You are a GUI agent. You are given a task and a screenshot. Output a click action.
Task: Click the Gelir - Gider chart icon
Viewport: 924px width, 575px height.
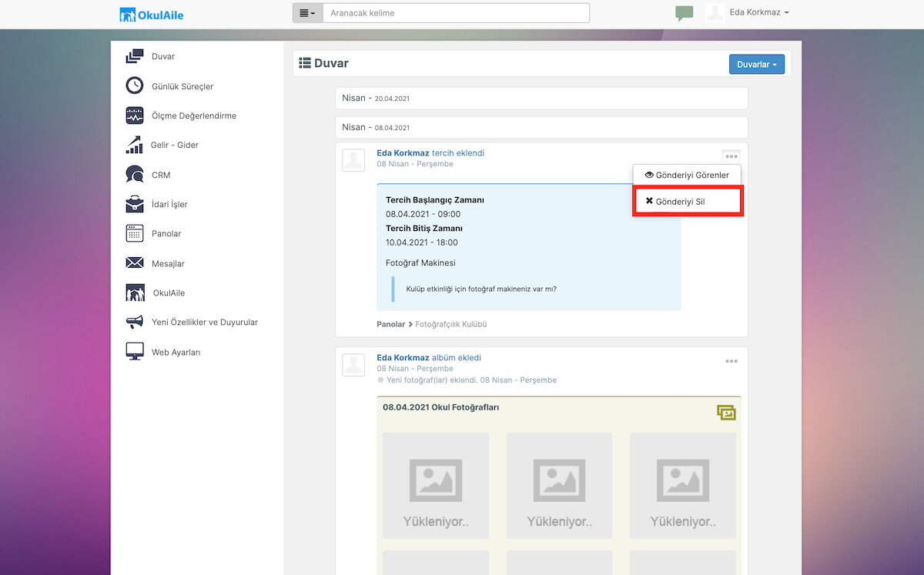pos(135,145)
